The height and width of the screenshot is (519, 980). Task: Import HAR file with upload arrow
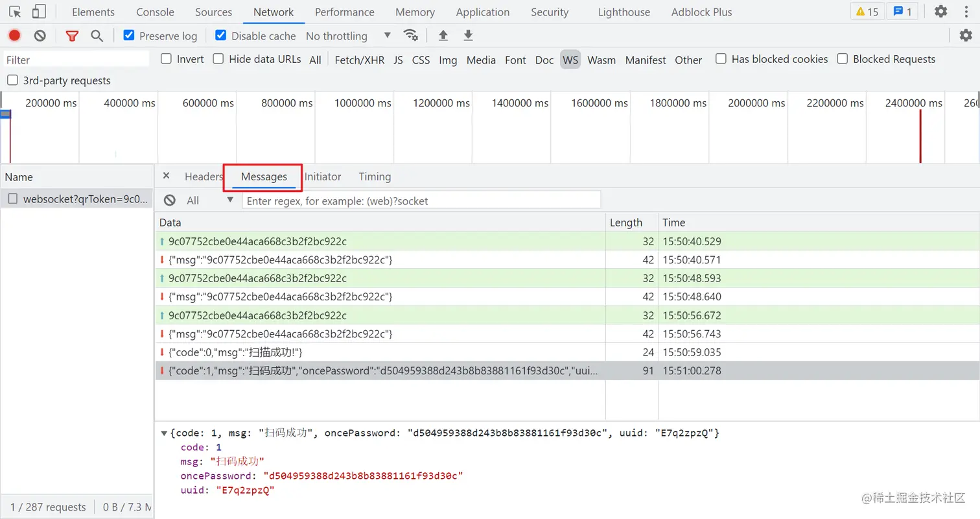(x=443, y=35)
